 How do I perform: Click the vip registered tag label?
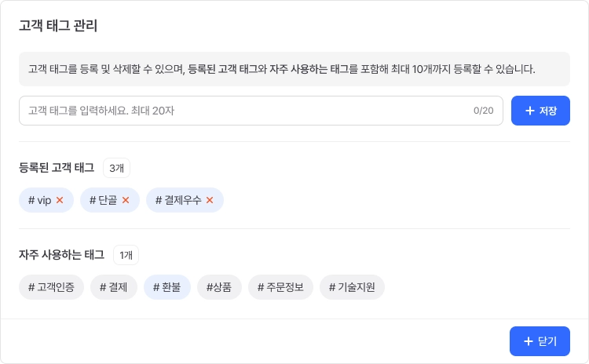41,200
